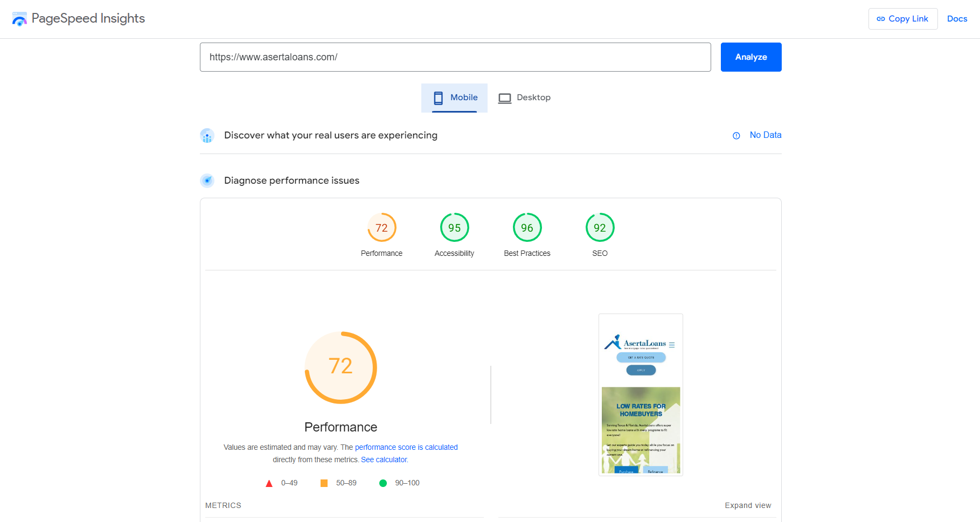Click the Diagnose performance issues icon
Screen dimensions: 980x522
tap(207, 180)
